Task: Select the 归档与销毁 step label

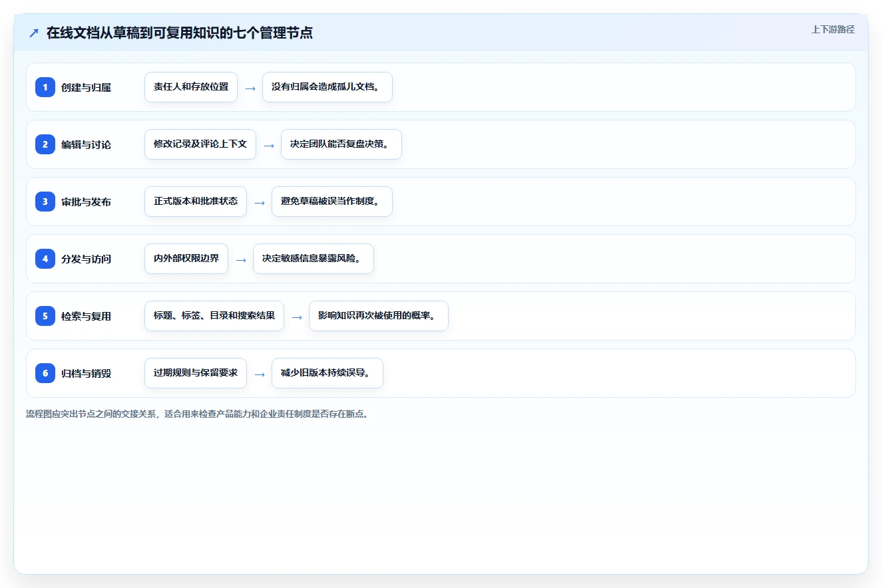Action: tap(86, 373)
